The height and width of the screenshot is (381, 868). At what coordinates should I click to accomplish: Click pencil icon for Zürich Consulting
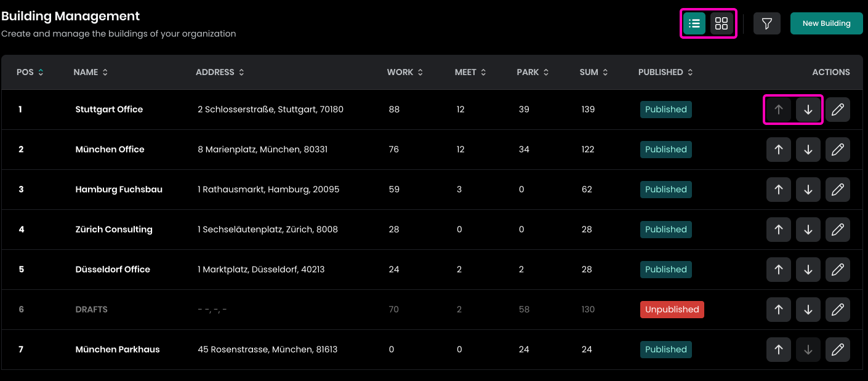[837, 230]
